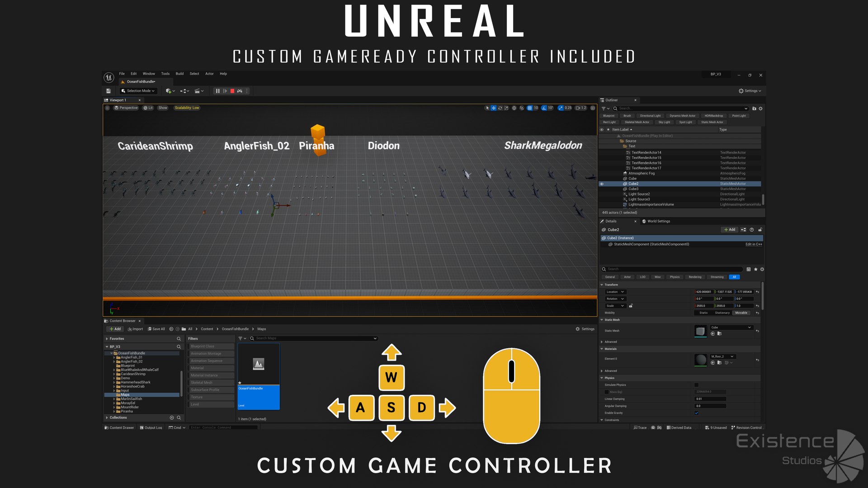The height and width of the screenshot is (488, 868).
Task: Open the Static Mesh Cube dropdown
Action: pyautogui.click(x=731, y=328)
